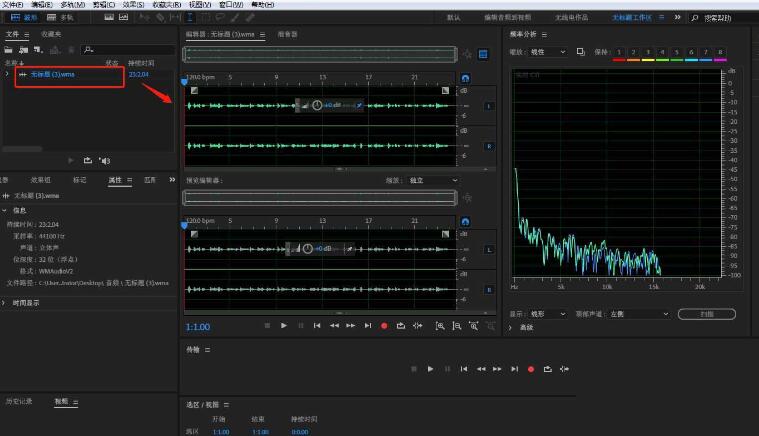The image size is (759, 436).
Task: Click auto-play speaker icon in files panel
Action: 104,160
